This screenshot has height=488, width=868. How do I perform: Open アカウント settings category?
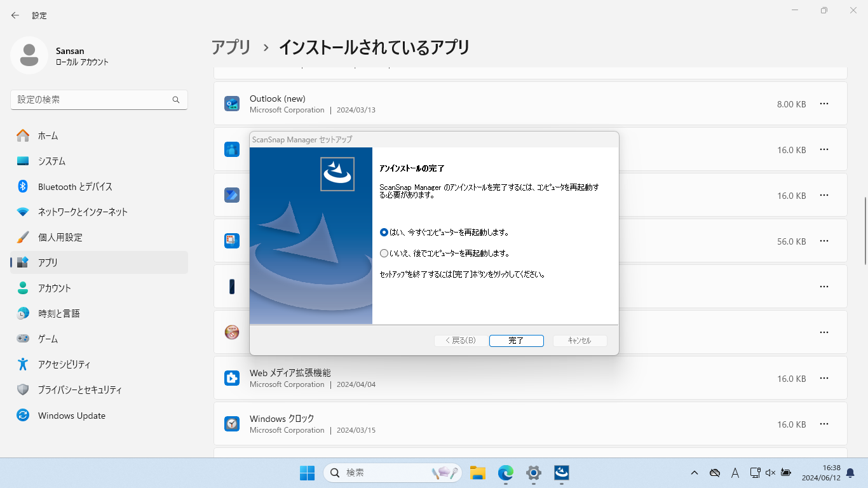click(x=99, y=288)
